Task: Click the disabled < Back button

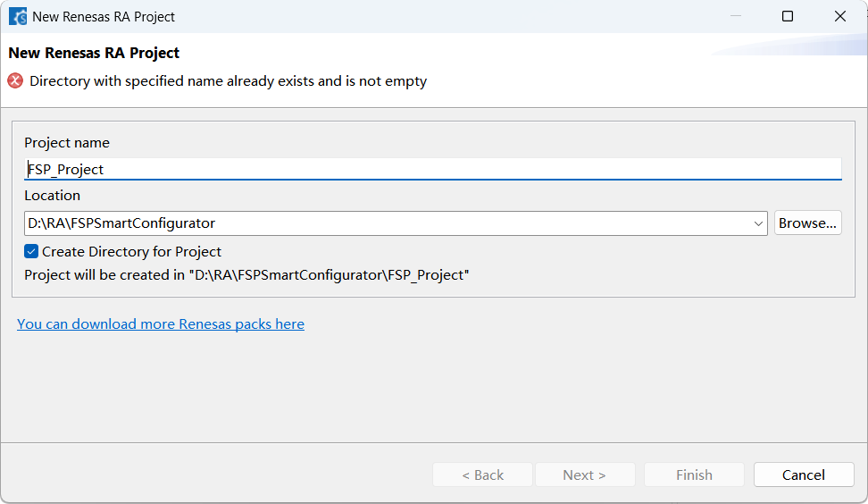Action: click(x=483, y=475)
